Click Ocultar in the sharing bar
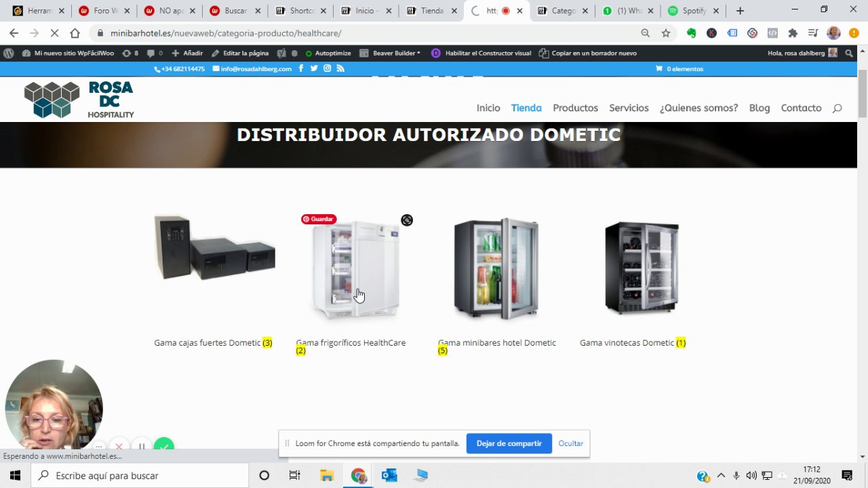Screen dimensions: 868x488 pyautogui.click(x=570, y=443)
